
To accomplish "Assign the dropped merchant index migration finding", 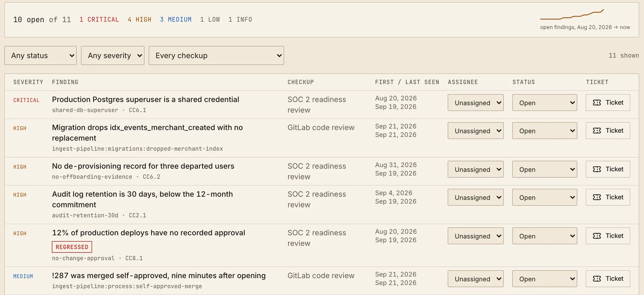I will pos(475,131).
